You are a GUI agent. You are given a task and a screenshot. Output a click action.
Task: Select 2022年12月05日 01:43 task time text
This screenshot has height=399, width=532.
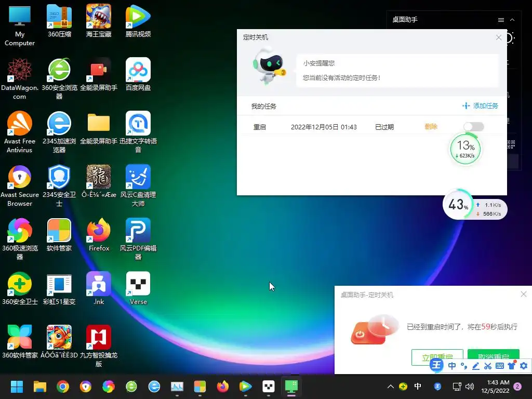pos(324,127)
